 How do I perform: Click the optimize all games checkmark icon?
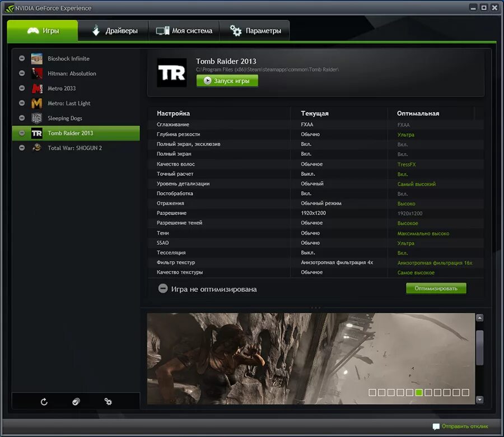(76, 402)
